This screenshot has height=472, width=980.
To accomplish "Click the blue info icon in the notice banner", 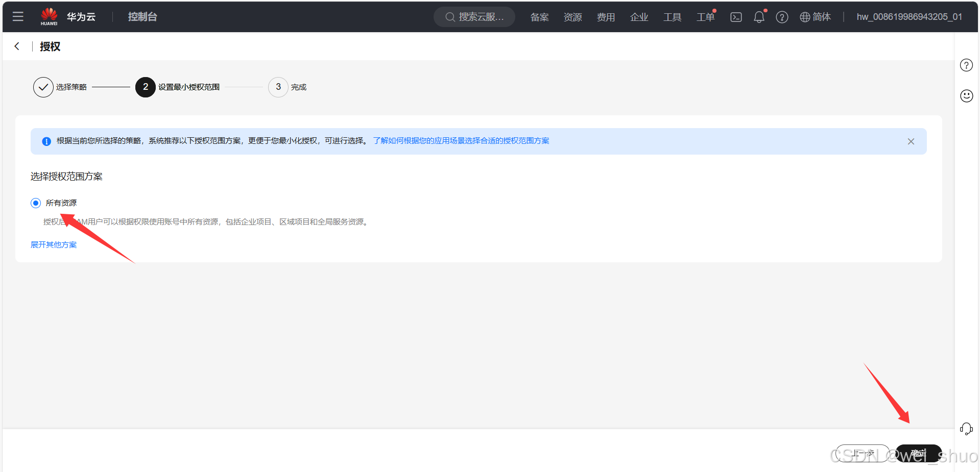I will tap(46, 141).
